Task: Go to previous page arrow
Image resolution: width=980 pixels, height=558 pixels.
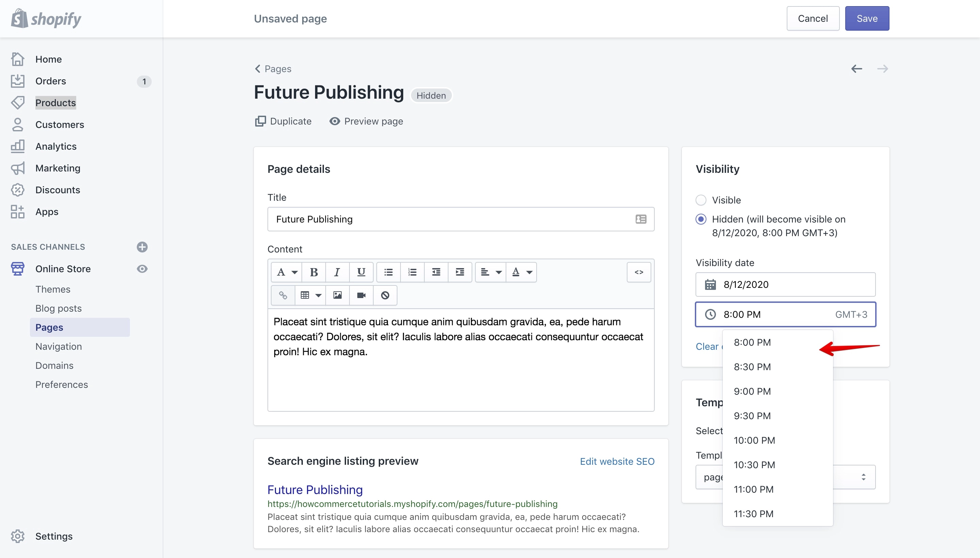Action: coord(856,69)
